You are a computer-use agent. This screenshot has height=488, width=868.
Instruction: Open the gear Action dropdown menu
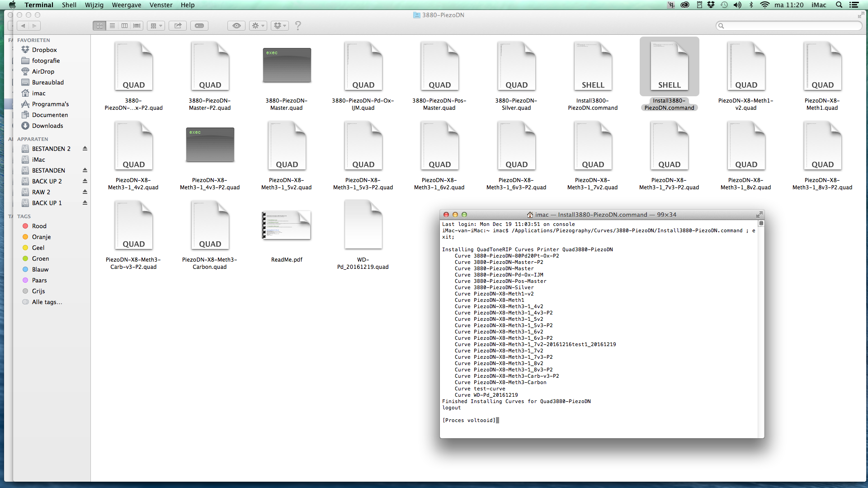258,26
